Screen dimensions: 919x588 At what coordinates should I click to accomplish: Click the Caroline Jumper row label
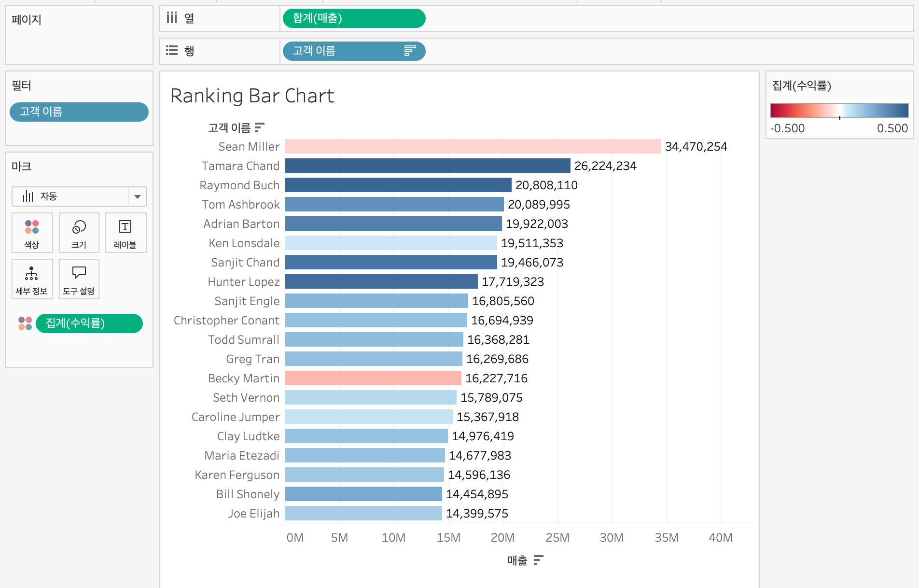236,417
